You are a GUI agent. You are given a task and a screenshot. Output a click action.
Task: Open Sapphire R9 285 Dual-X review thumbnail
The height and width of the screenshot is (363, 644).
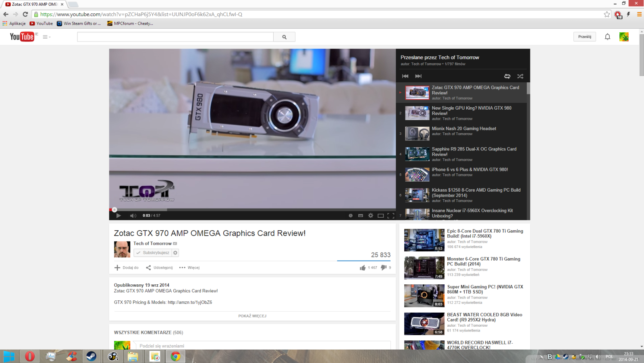tap(417, 154)
